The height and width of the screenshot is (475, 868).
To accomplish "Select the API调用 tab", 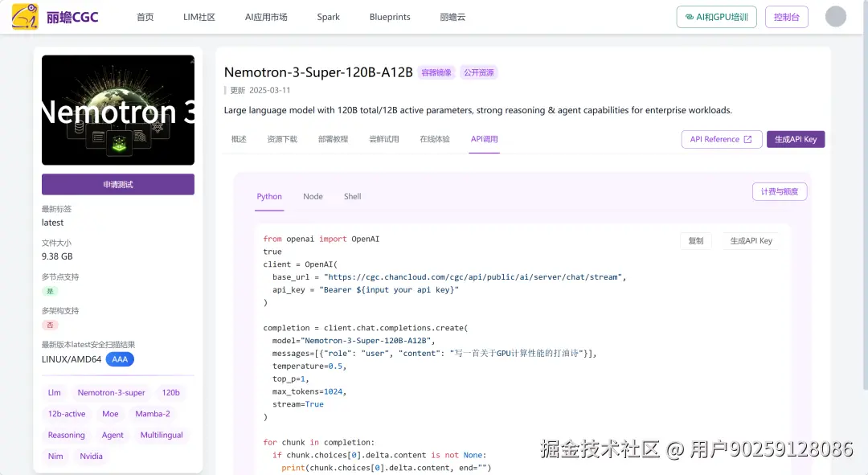I will [485, 140].
